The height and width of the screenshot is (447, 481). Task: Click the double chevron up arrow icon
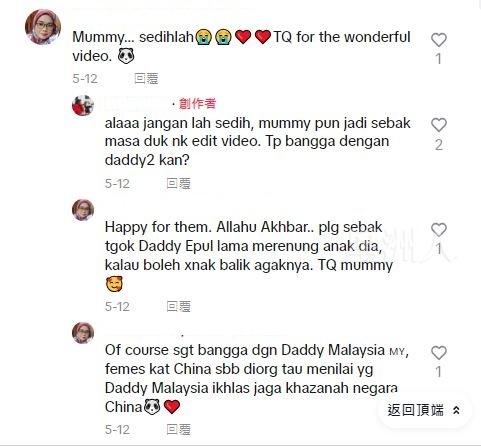pos(456,410)
